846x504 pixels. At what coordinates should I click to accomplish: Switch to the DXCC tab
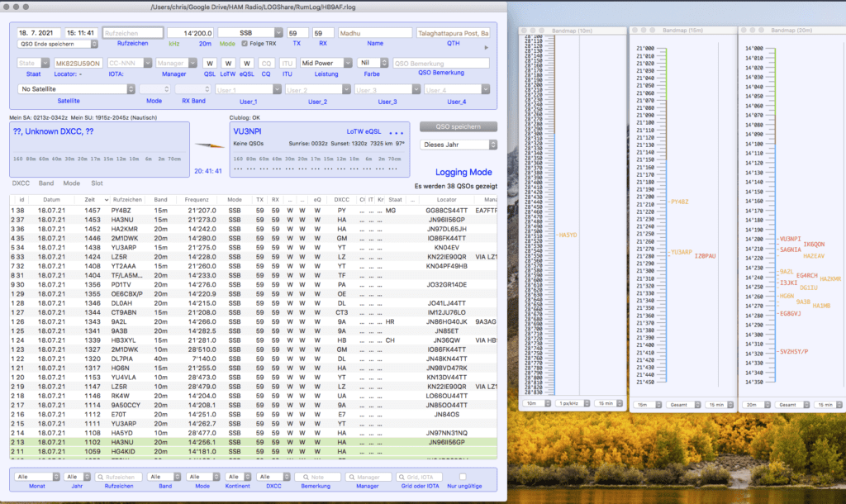click(x=21, y=183)
